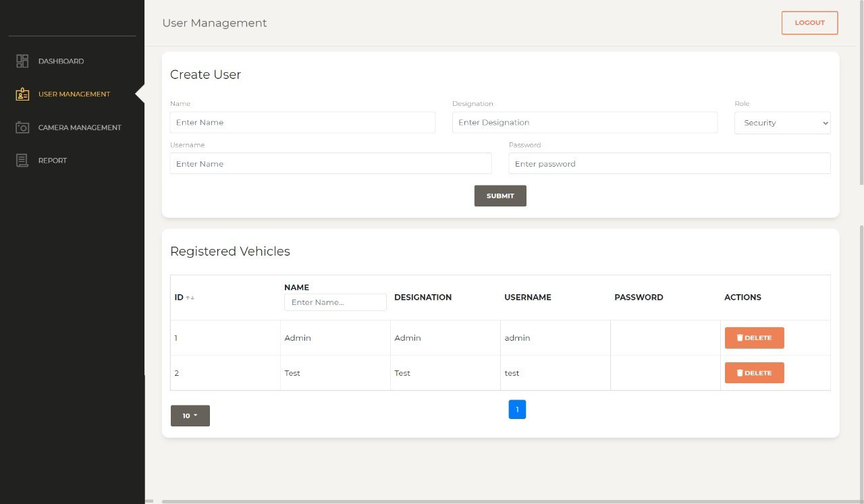Click the User Management badge icon

pyautogui.click(x=22, y=94)
